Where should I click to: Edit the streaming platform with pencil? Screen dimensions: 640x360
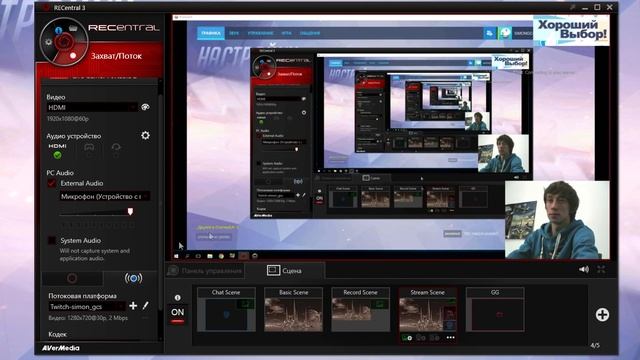(145, 306)
